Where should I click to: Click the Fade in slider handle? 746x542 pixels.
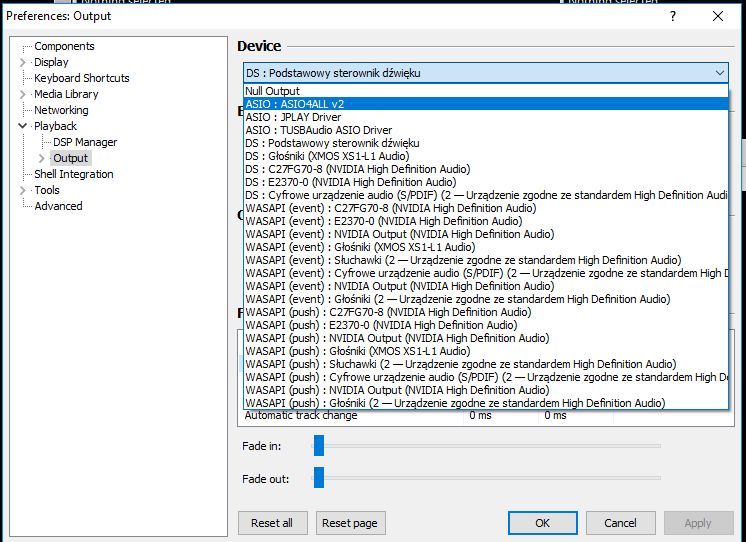point(319,445)
